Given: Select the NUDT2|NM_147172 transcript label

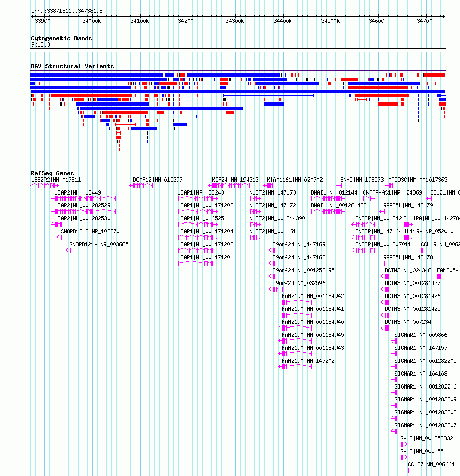Looking at the screenshot, I should [x=272, y=205].
